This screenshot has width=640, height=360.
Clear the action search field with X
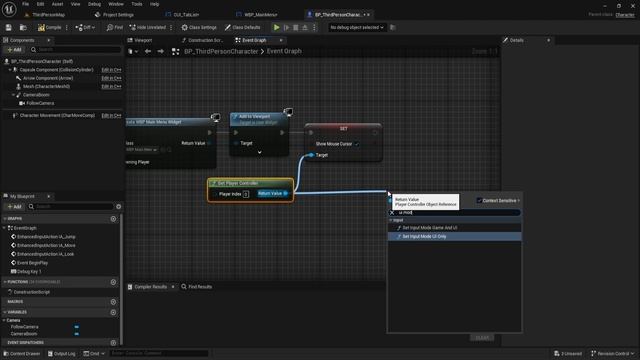[x=392, y=213]
